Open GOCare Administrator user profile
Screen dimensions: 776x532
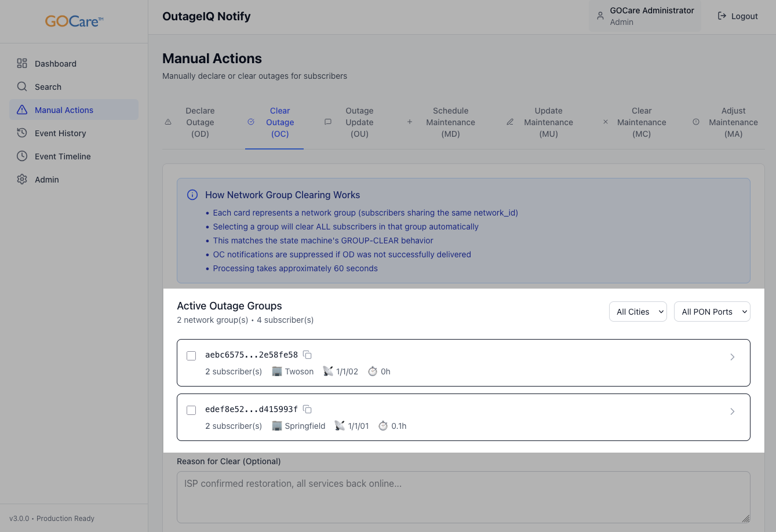tap(644, 16)
